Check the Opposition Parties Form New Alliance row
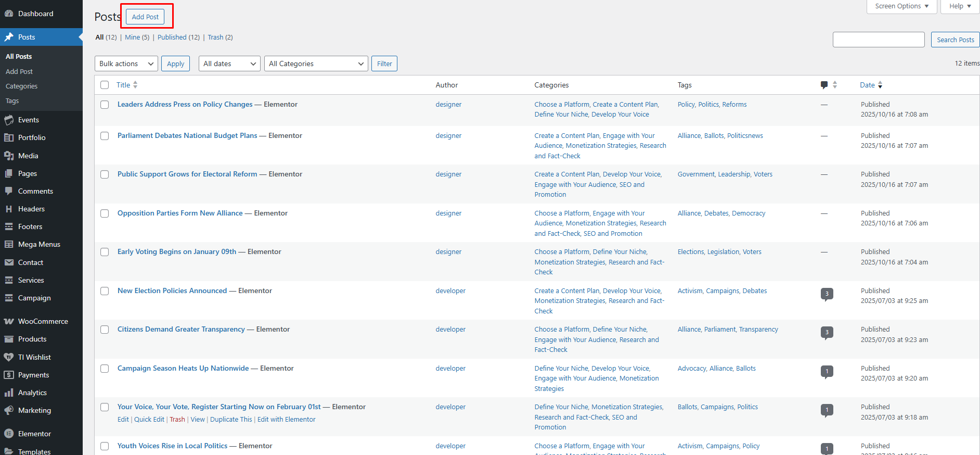The height and width of the screenshot is (455, 980). tap(105, 213)
